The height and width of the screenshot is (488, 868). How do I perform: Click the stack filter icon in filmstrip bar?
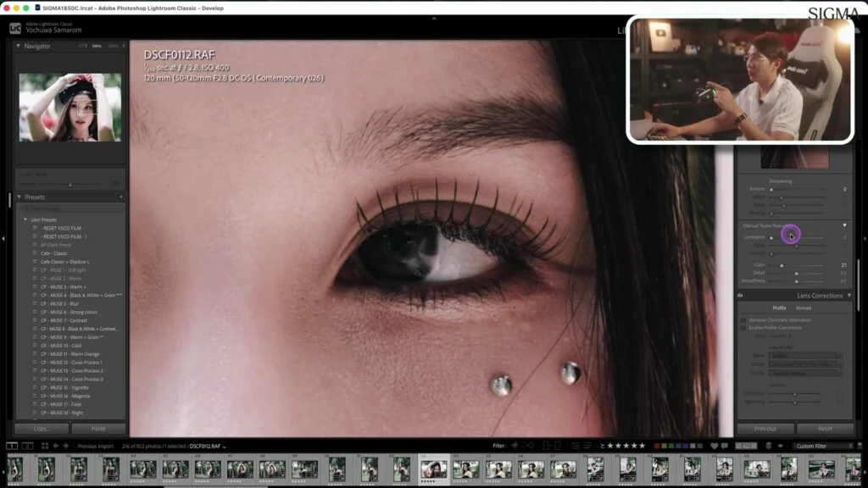[768, 446]
